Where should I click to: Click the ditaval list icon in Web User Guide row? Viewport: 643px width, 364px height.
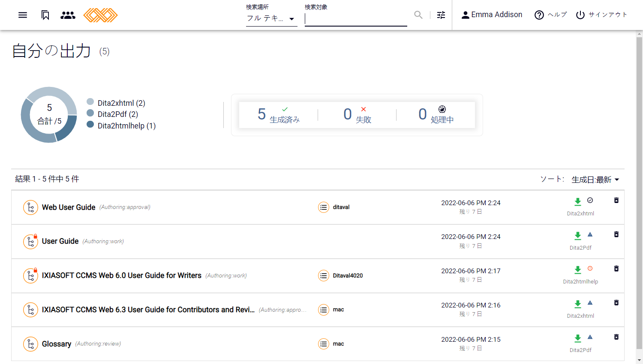pyautogui.click(x=324, y=207)
